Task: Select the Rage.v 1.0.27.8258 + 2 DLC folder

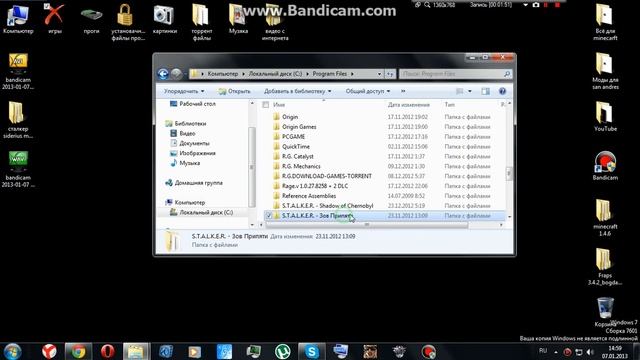Action: (315, 186)
